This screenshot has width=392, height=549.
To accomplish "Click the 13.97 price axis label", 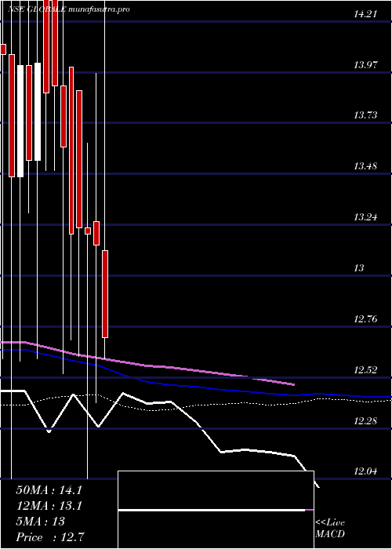I will (x=365, y=65).
